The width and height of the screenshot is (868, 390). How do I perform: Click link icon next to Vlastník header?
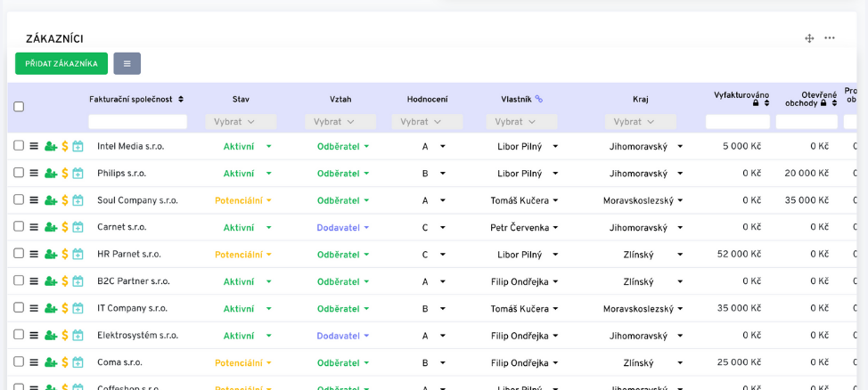(x=538, y=99)
